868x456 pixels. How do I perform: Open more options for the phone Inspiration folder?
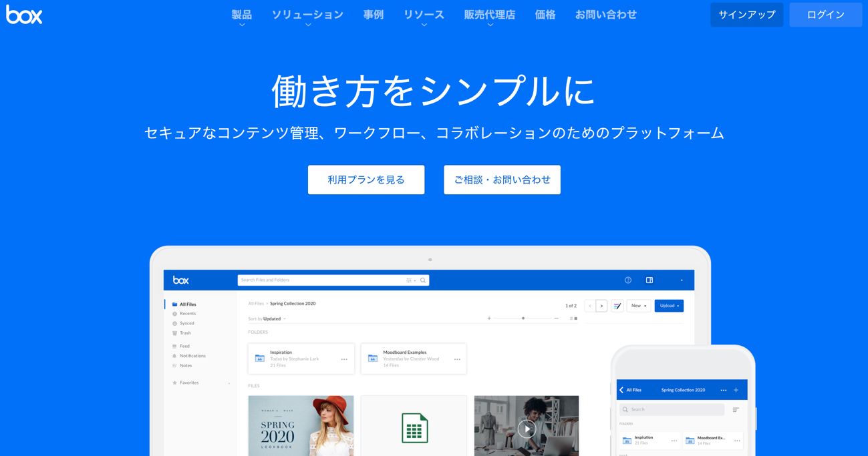tap(674, 441)
